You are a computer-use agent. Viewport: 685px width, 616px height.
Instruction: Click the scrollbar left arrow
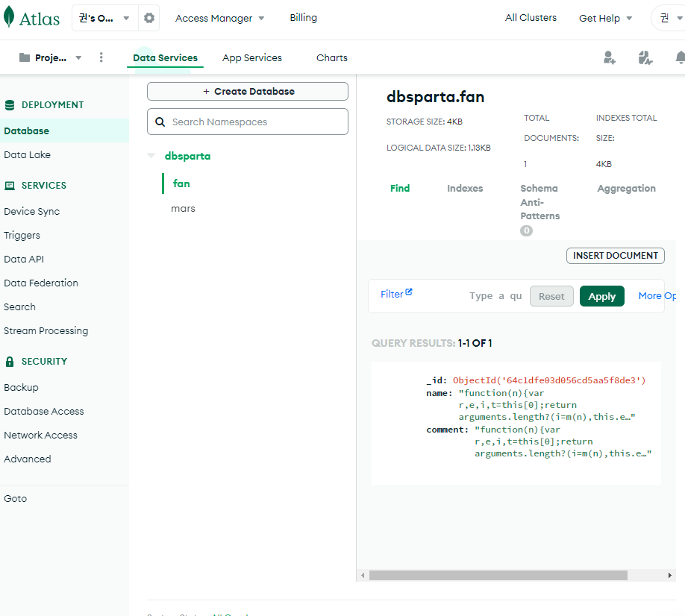coord(363,576)
